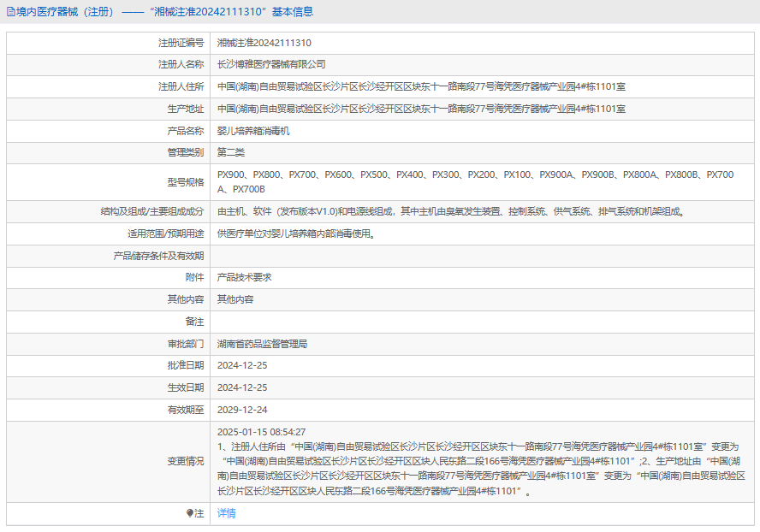Select intended use 供医疗单位对婴儿培养箱内部消毒使用
760x532 pixels.
pos(296,233)
